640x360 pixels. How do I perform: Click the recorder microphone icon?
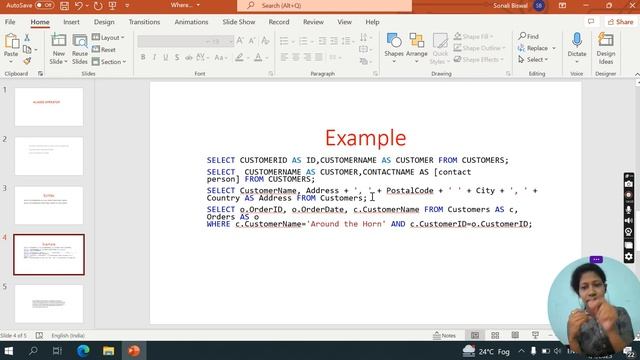(x=629, y=209)
